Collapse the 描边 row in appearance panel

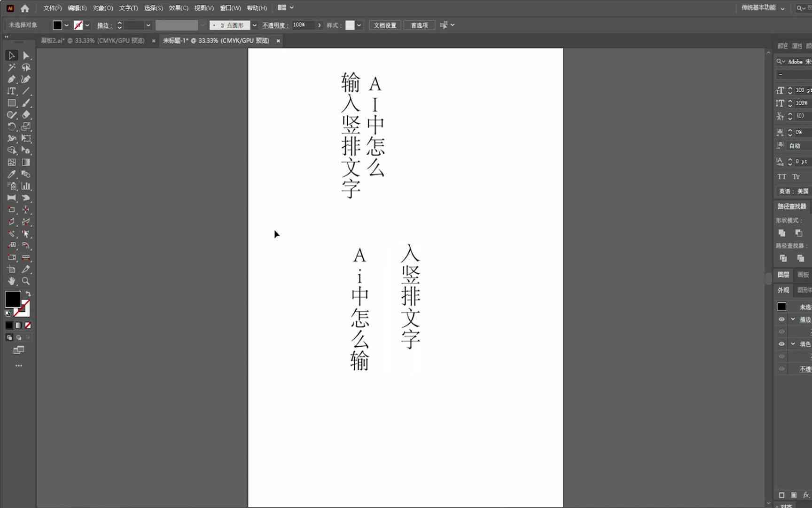click(793, 319)
